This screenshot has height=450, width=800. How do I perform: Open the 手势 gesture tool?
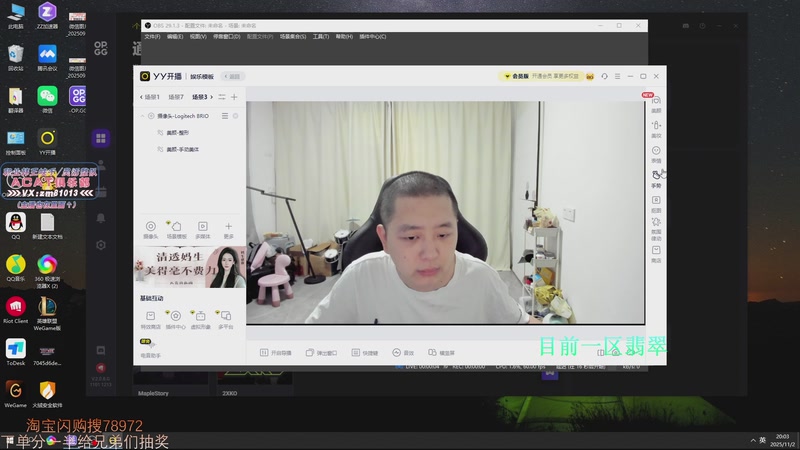pos(656,179)
